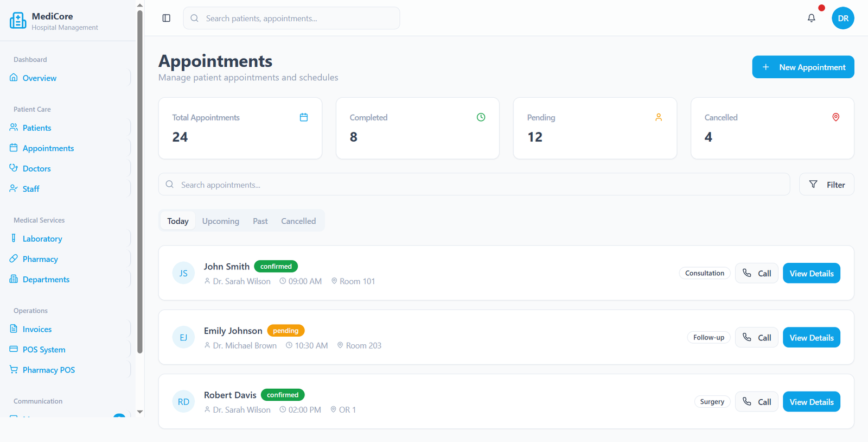Click the MediCore logo icon

pyautogui.click(x=18, y=21)
